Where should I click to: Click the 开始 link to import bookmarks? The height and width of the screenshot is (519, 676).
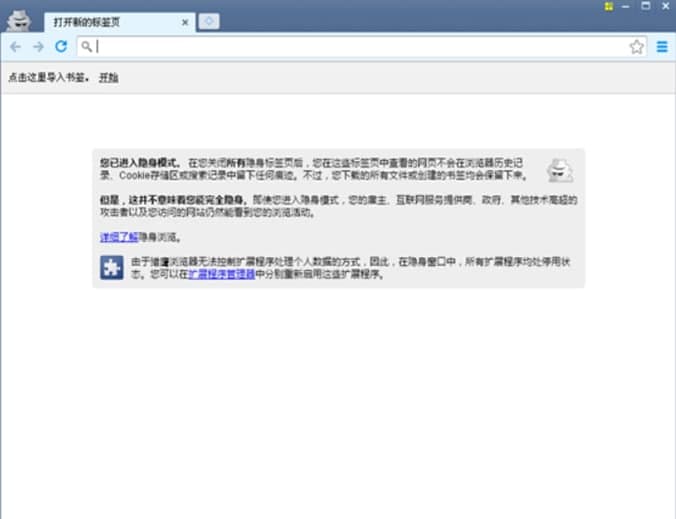(109, 78)
